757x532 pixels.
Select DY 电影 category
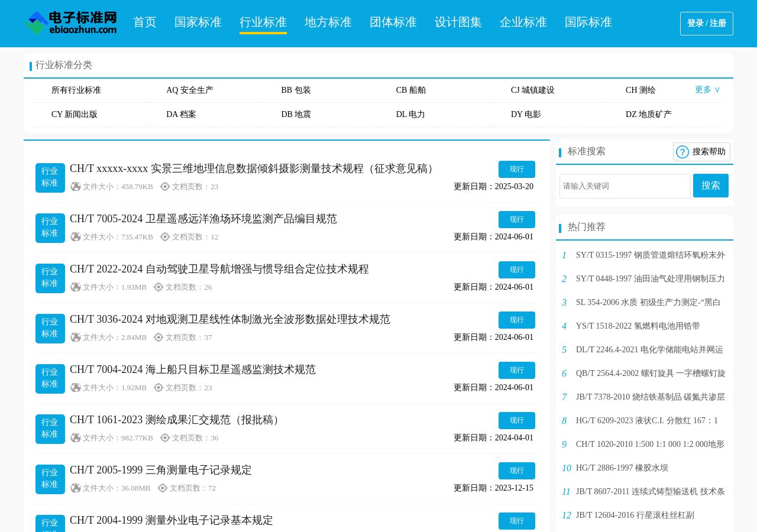526,115
